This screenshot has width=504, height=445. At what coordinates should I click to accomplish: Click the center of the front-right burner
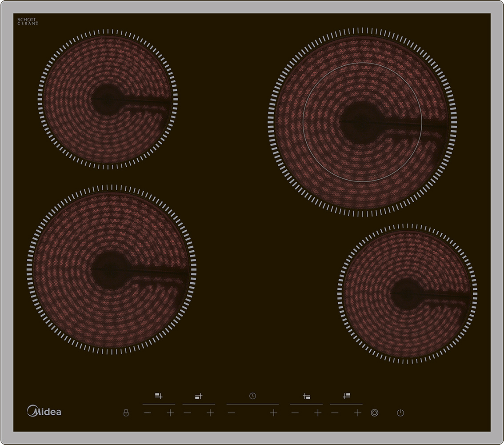(x=407, y=294)
